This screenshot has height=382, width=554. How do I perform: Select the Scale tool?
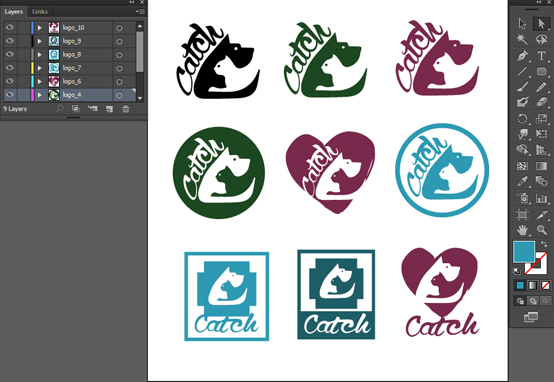pos(541,118)
